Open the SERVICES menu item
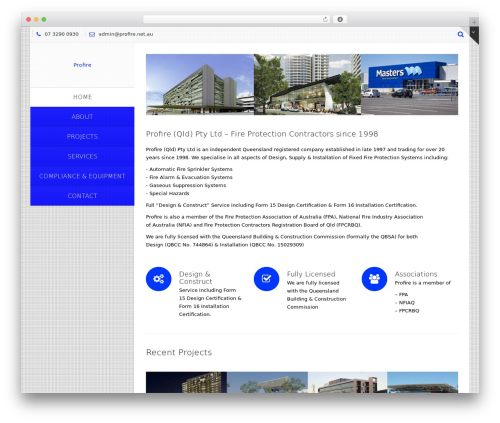500x423 pixels. pos(82,156)
